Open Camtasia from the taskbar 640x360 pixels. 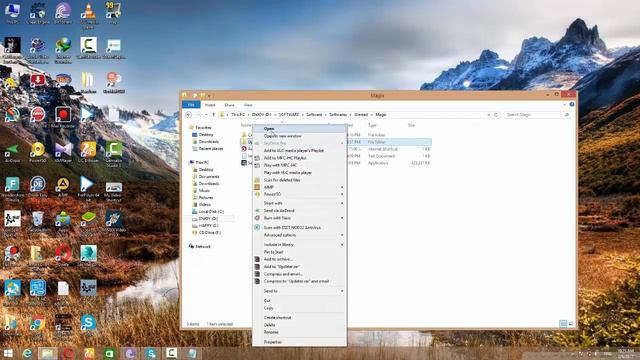171,353
